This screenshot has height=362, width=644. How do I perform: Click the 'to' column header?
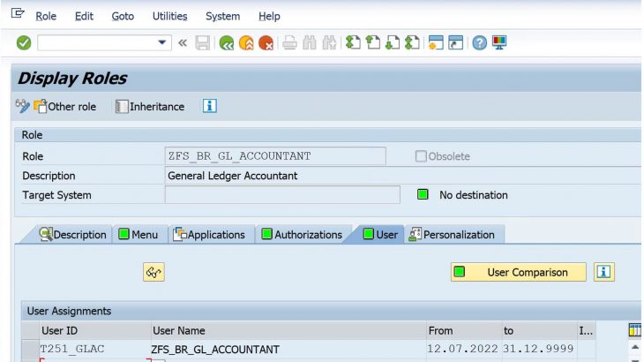tap(539, 330)
